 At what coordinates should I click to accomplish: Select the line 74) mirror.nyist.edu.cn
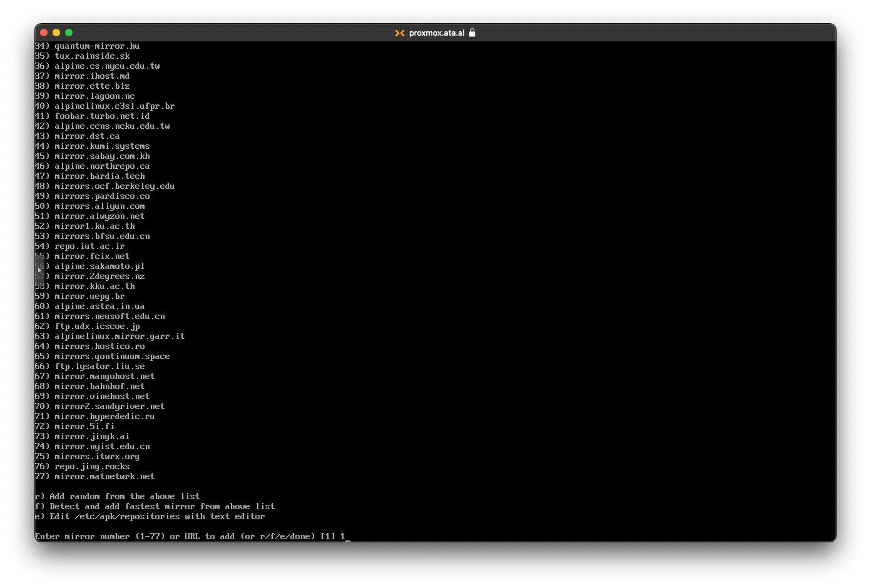93,447
